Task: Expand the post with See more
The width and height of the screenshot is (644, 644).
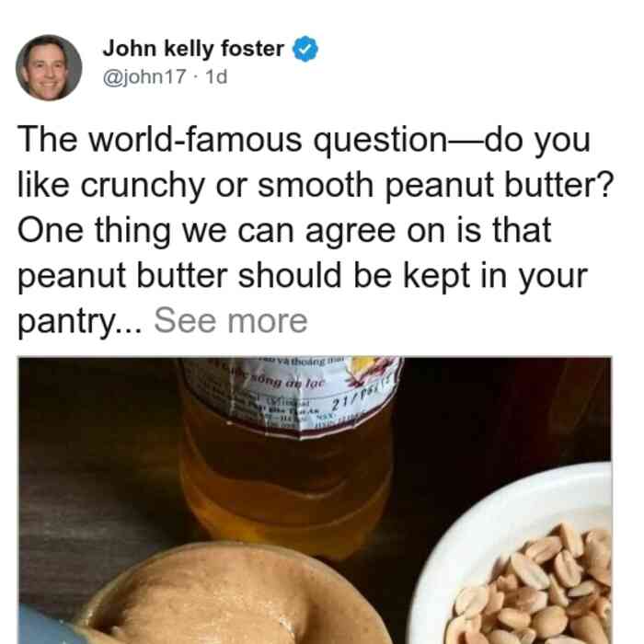Action: pyautogui.click(x=230, y=321)
